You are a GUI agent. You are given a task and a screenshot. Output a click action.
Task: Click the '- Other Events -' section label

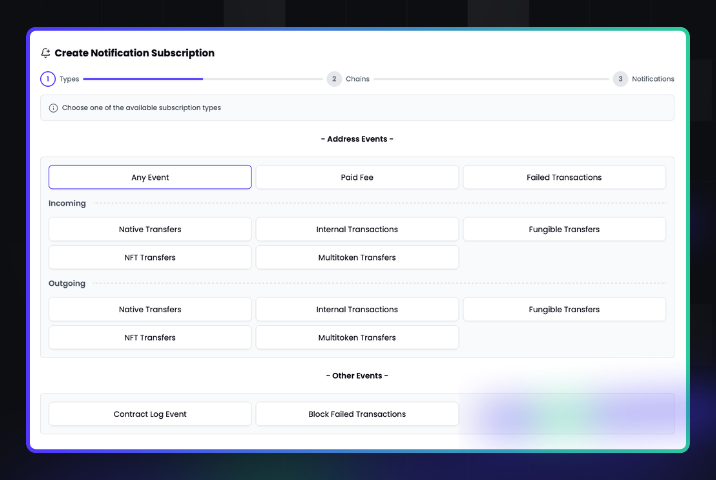click(357, 376)
